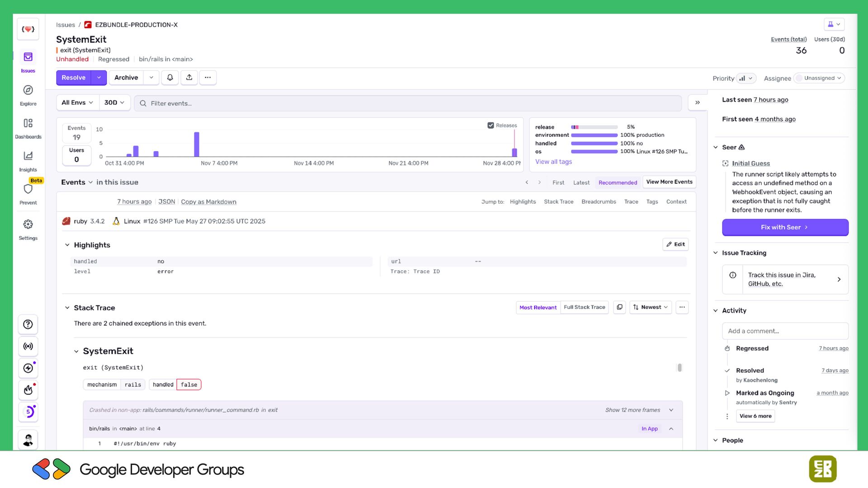Click the Fix with Seer button
Screen dimensions: 868x488
785,227
